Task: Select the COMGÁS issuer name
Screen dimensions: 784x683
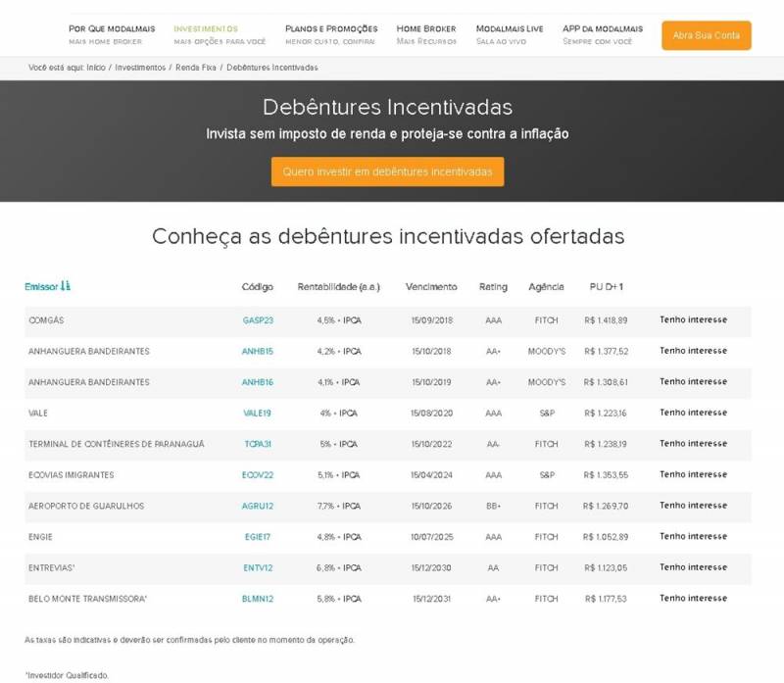Action: (x=46, y=320)
